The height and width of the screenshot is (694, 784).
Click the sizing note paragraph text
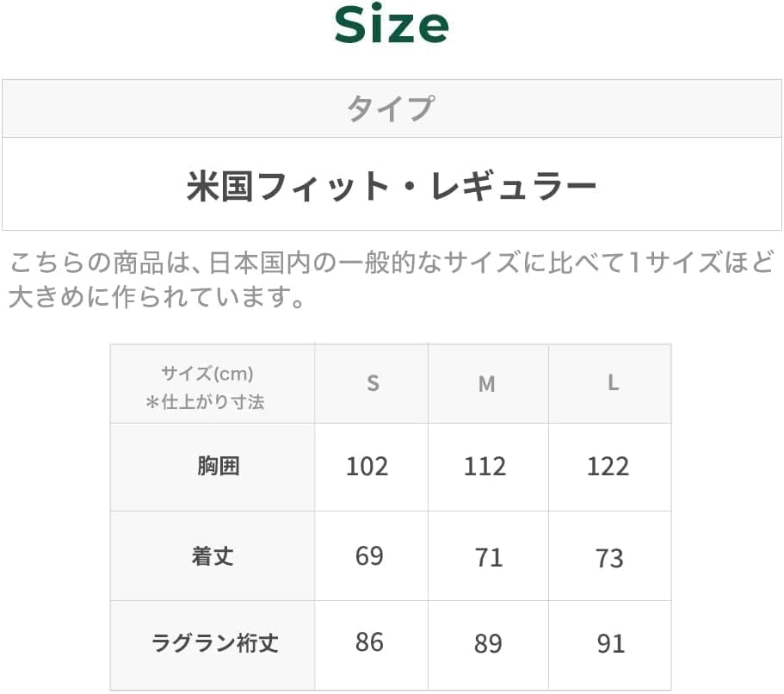tap(392, 280)
